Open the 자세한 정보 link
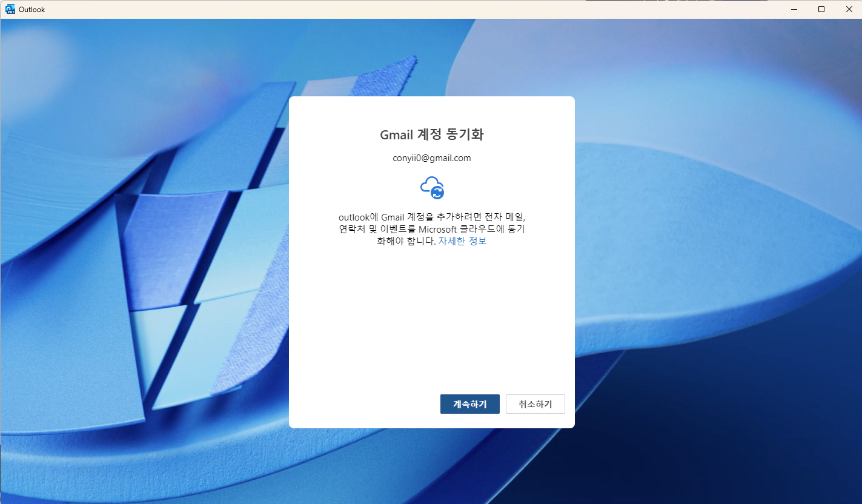 [462, 240]
